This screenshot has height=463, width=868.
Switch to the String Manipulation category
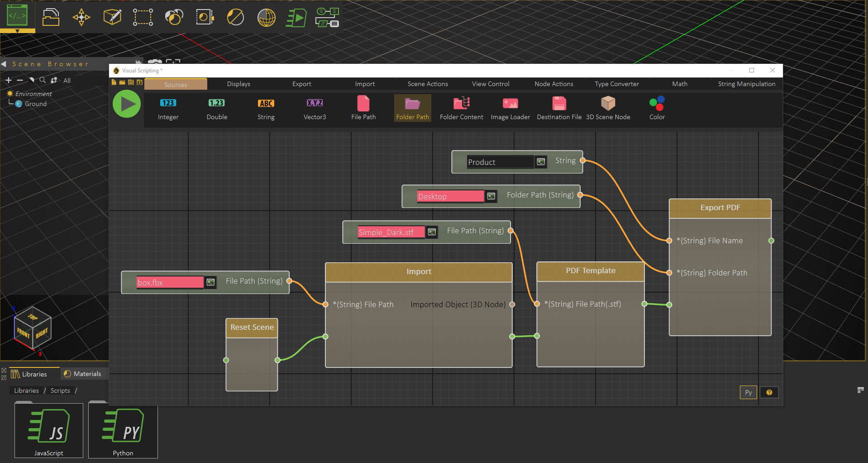746,84
